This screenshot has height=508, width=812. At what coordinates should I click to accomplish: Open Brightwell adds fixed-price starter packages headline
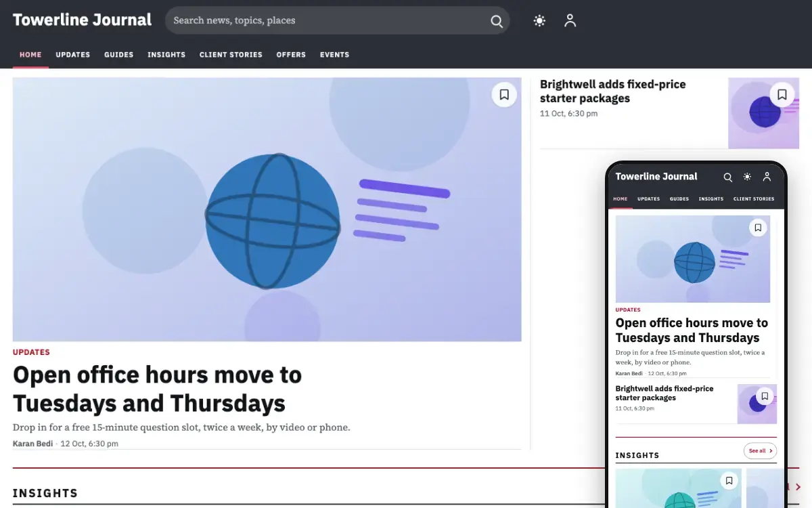tap(613, 91)
